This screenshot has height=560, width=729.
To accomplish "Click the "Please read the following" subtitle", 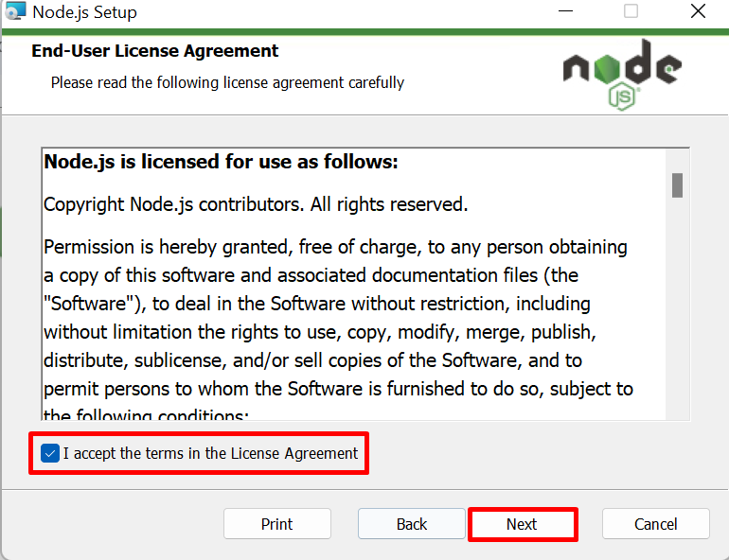I will coord(227,82).
